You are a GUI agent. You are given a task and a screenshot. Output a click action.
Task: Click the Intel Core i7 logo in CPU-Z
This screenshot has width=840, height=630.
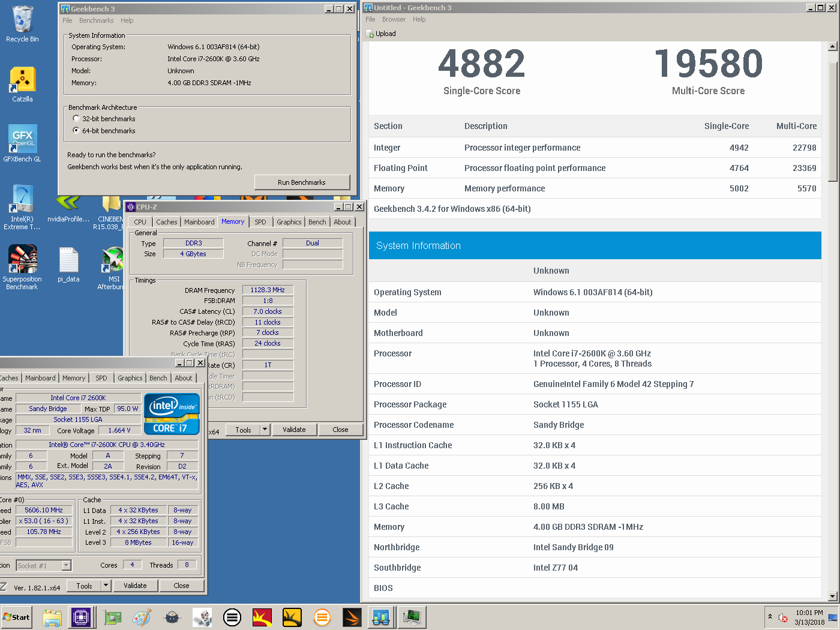[172, 414]
